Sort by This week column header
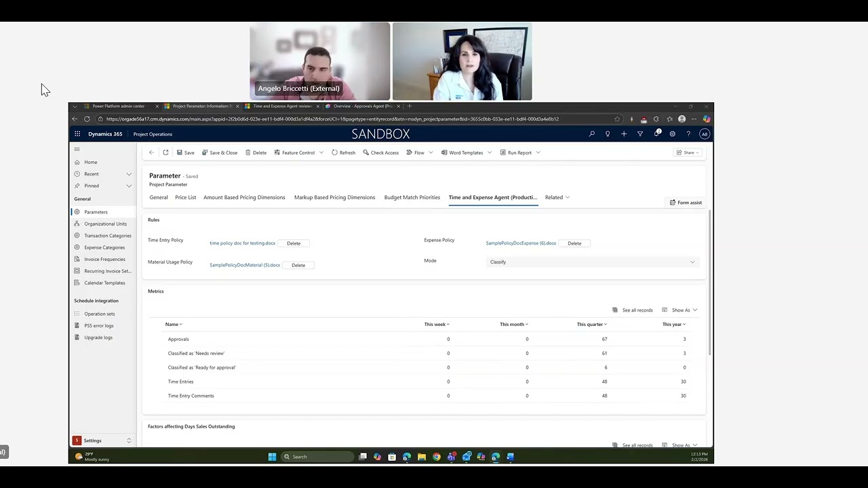Image resolution: width=868 pixels, height=488 pixels. pos(437,324)
